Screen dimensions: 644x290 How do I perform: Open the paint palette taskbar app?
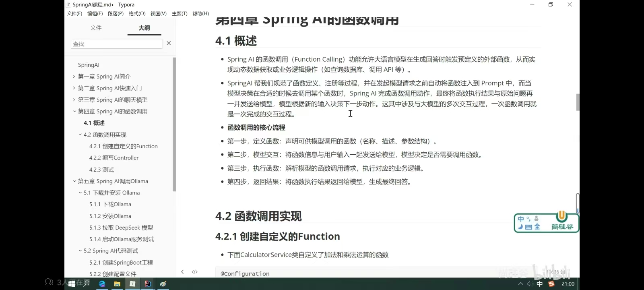(163, 284)
